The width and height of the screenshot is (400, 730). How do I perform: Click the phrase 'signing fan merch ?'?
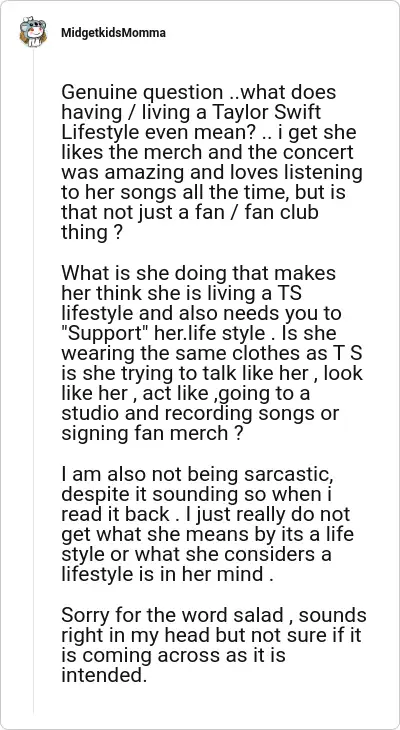(x=152, y=433)
